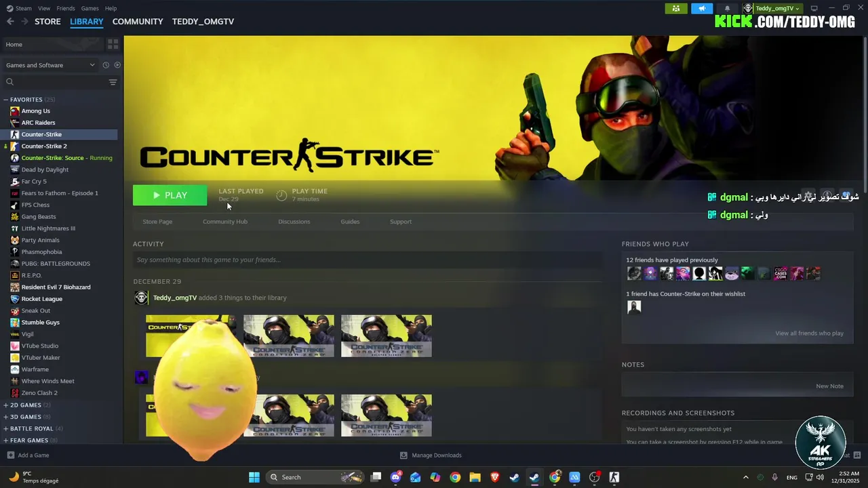Click the Teddy_omgTV name in activity

(175, 298)
